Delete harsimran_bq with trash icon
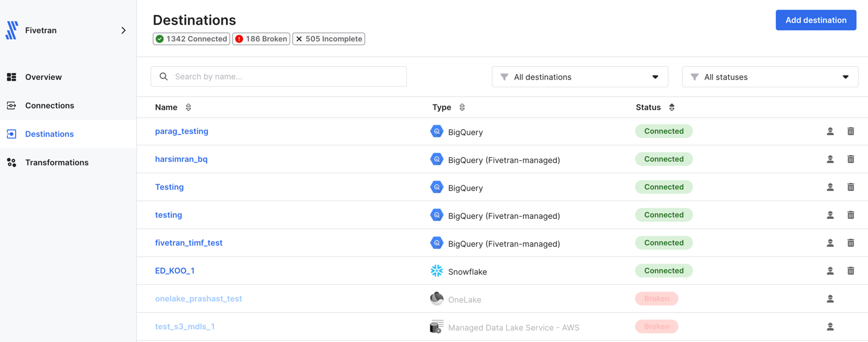Screen dimensions: 868x342 click(851, 159)
